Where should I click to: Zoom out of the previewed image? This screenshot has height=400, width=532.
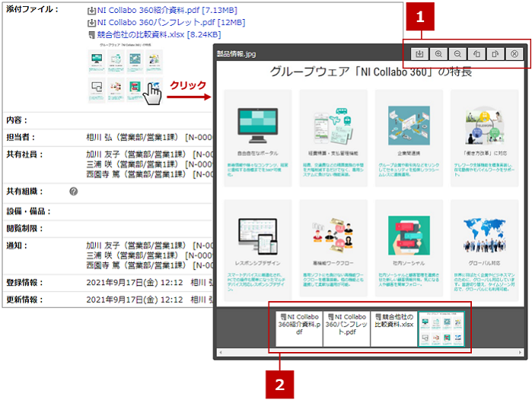(x=457, y=54)
